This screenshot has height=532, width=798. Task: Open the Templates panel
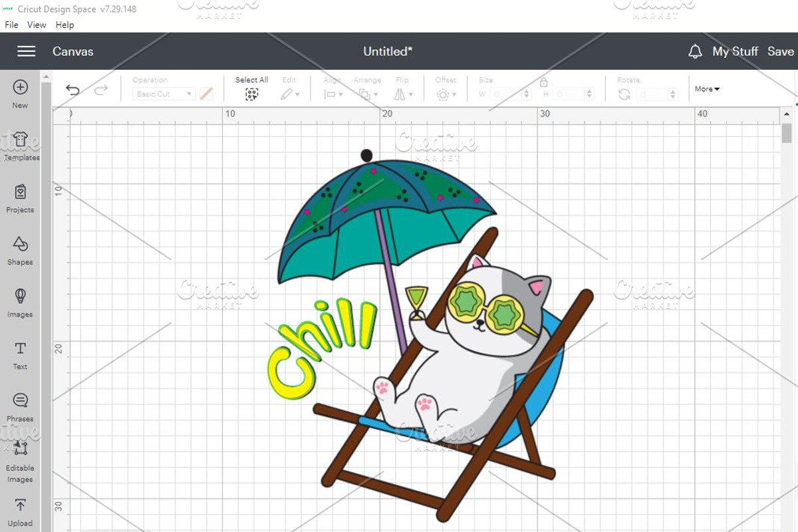pyautogui.click(x=21, y=146)
